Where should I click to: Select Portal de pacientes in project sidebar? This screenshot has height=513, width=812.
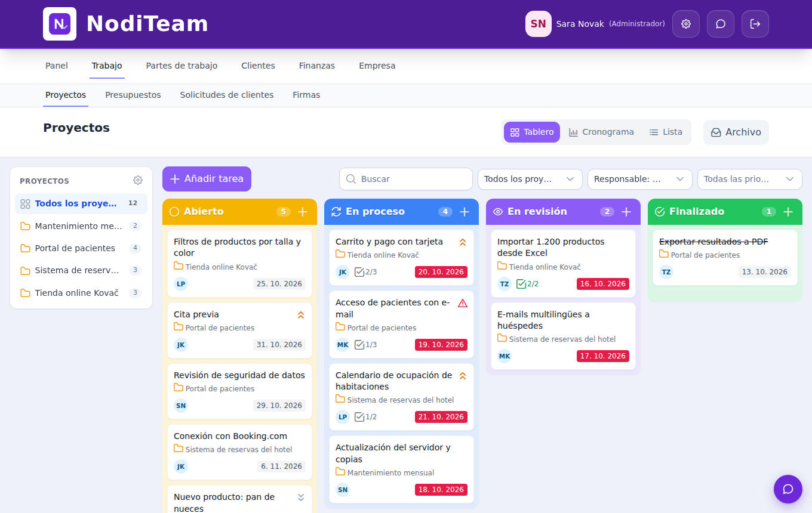[81, 248]
